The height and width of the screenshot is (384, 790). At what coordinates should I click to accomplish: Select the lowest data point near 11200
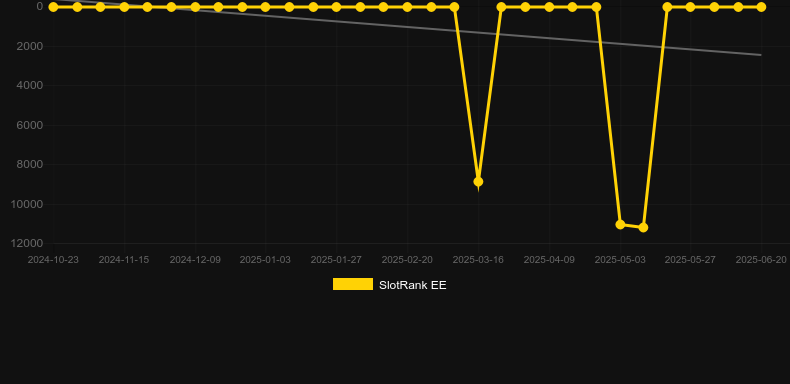pyautogui.click(x=643, y=228)
